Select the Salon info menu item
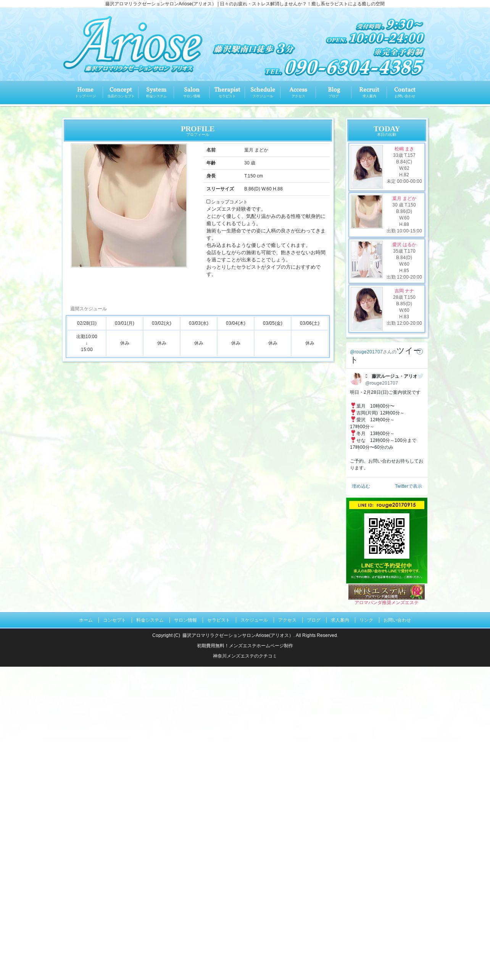 [x=192, y=92]
